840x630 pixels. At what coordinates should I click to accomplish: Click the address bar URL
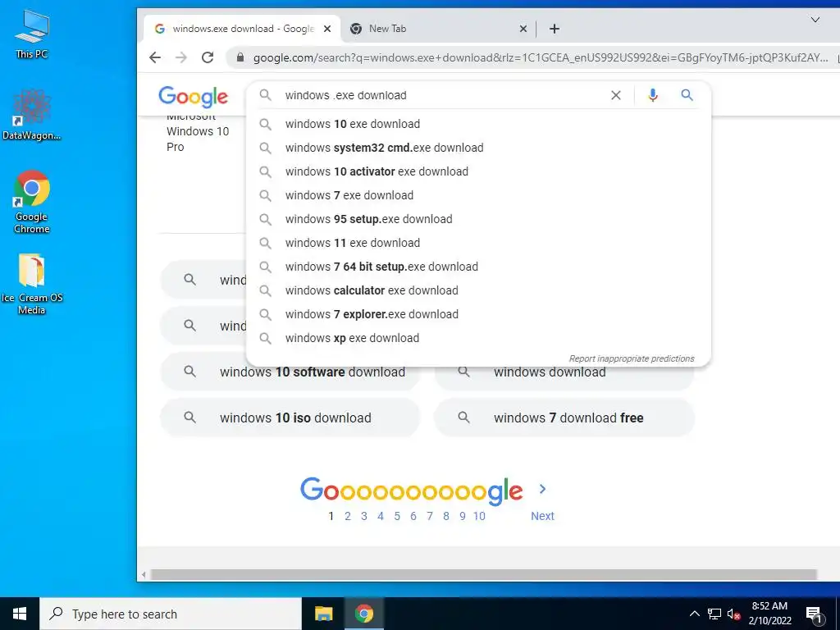click(540, 58)
